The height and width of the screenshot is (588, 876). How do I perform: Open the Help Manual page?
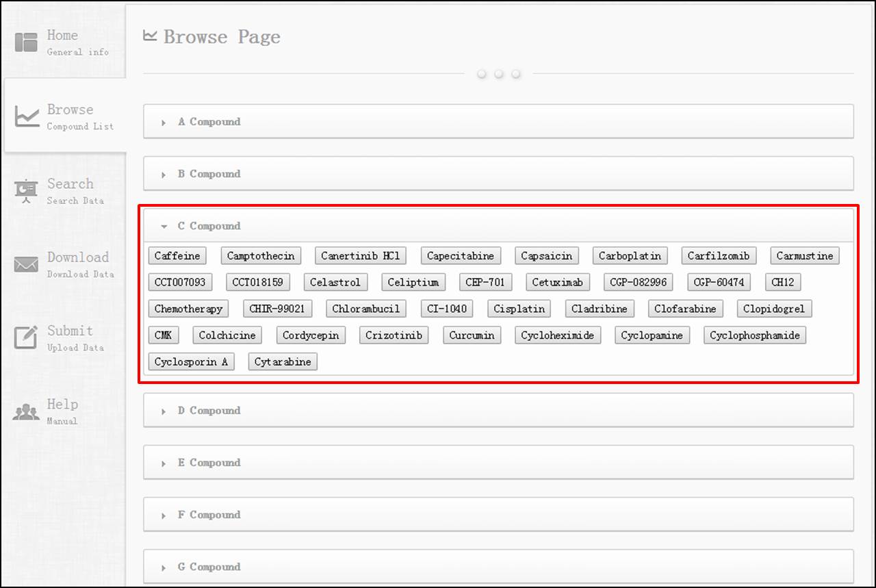click(x=64, y=411)
